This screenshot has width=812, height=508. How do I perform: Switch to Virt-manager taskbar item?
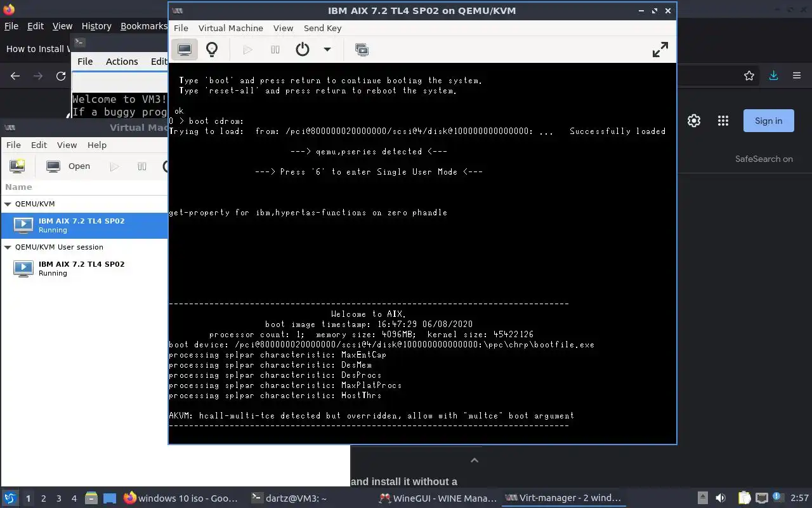[x=563, y=498]
